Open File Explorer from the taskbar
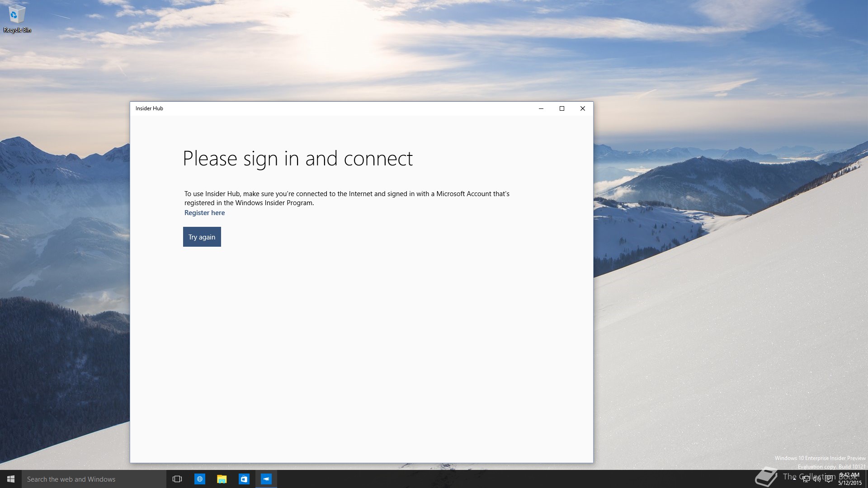 [222, 479]
